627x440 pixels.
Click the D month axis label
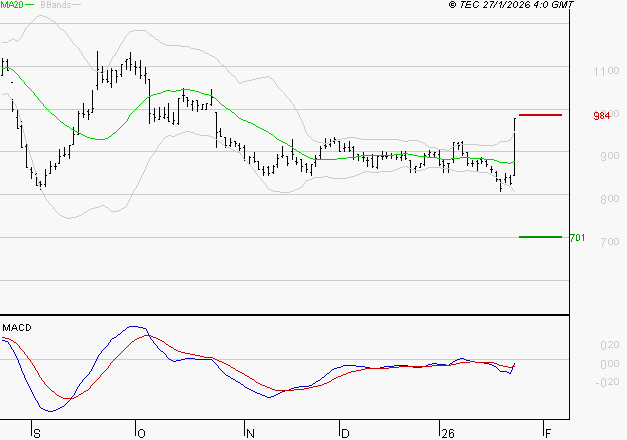tap(345, 434)
